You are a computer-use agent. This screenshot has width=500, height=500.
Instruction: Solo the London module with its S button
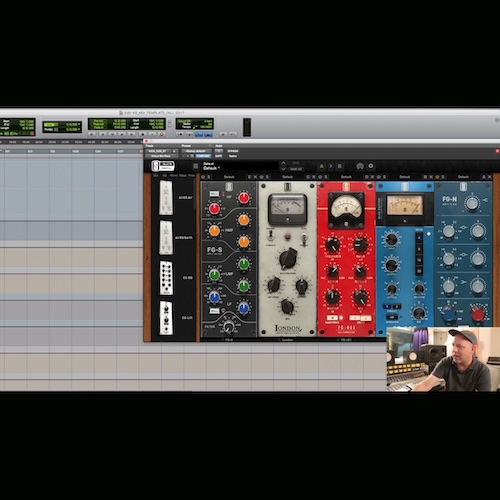point(267,177)
